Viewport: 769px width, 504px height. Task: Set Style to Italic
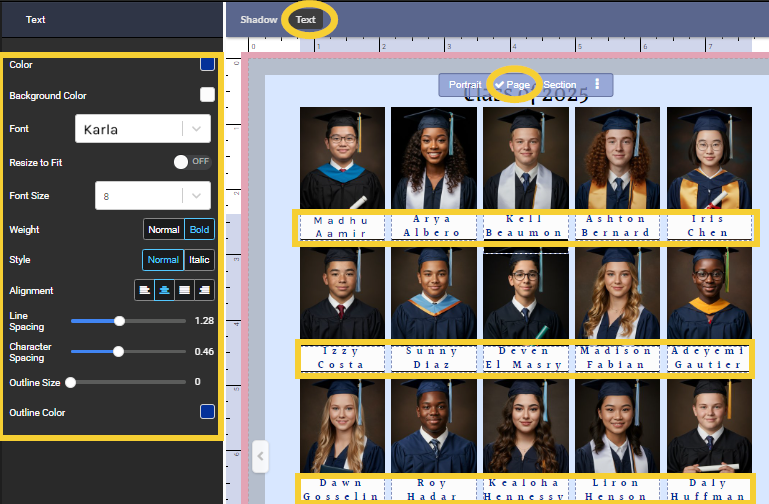coord(199,260)
